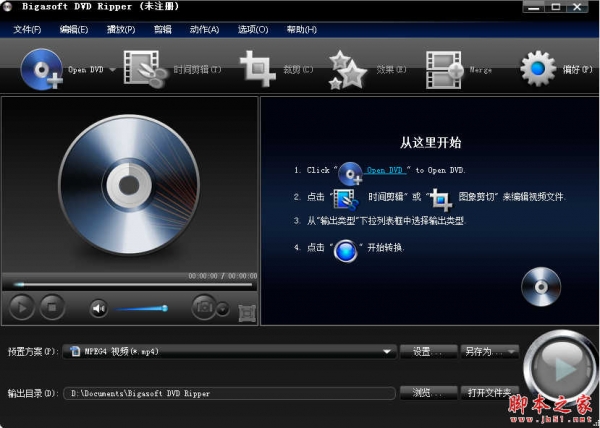The image size is (600, 428).
Task: Toggle fullscreen preview icon
Action: (247, 313)
